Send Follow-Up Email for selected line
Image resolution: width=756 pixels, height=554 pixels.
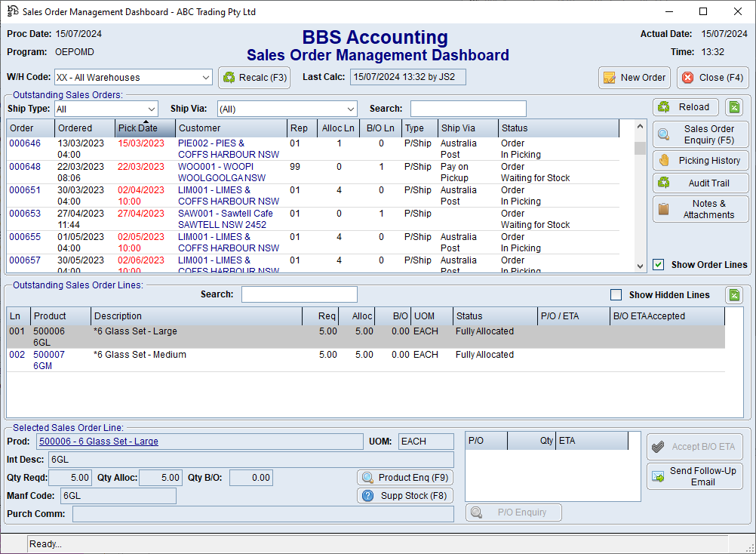(x=694, y=476)
